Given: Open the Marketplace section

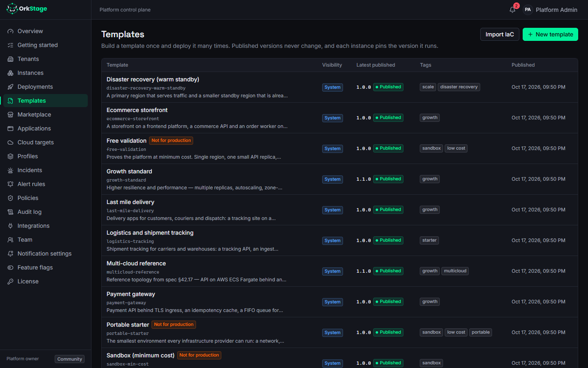Looking at the screenshot, I should coord(45,114).
